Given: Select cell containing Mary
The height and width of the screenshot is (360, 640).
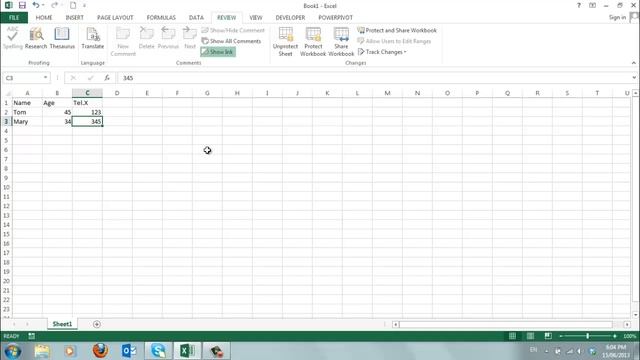Looking at the screenshot, I should (x=27, y=121).
